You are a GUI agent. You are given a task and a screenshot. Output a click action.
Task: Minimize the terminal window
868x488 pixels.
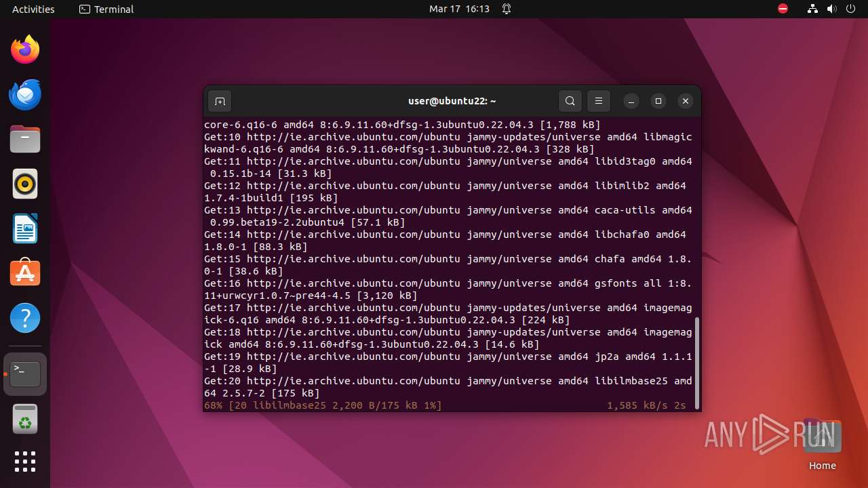(631, 101)
